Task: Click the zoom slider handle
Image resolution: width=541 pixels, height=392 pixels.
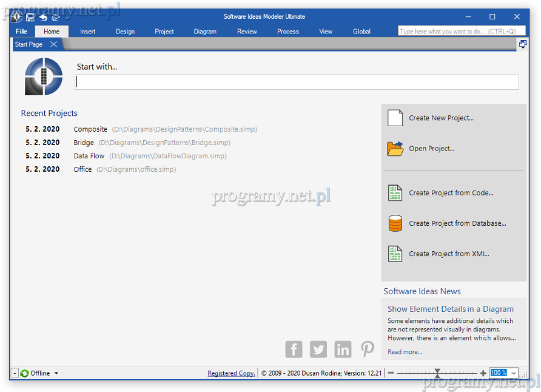Action: (437, 373)
